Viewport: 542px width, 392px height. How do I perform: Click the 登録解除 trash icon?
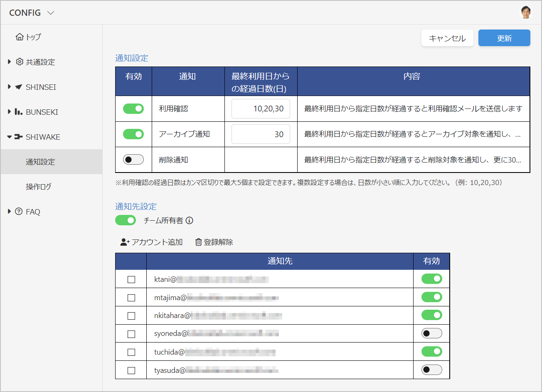199,242
